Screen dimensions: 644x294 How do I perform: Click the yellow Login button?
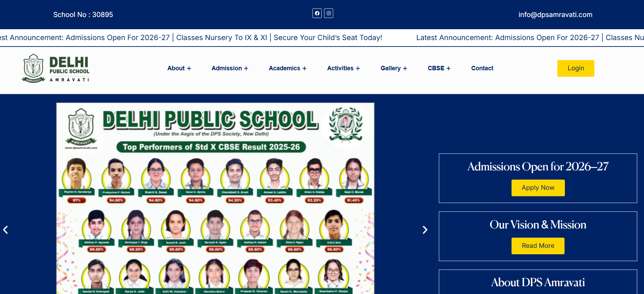click(x=576, y=68)
